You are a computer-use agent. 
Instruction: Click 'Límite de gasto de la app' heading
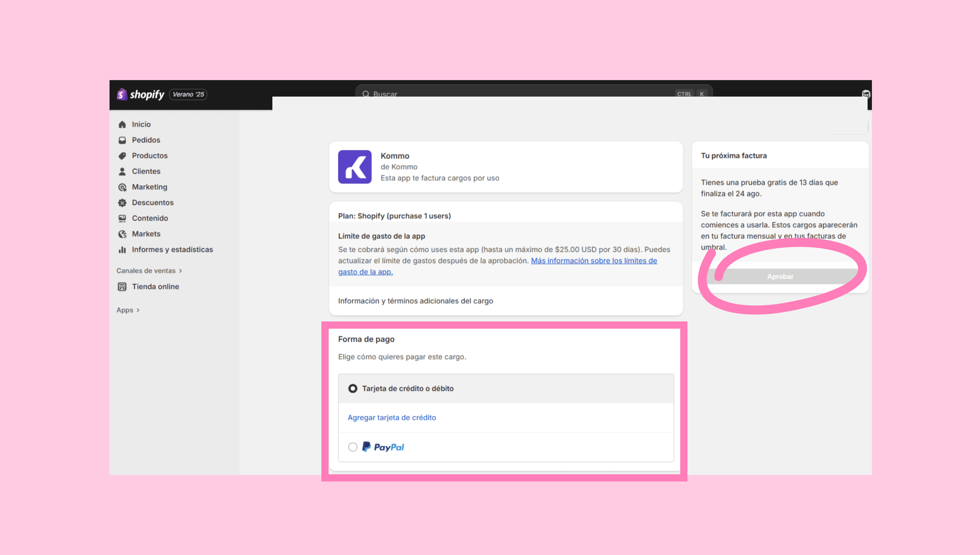(382, 236)
